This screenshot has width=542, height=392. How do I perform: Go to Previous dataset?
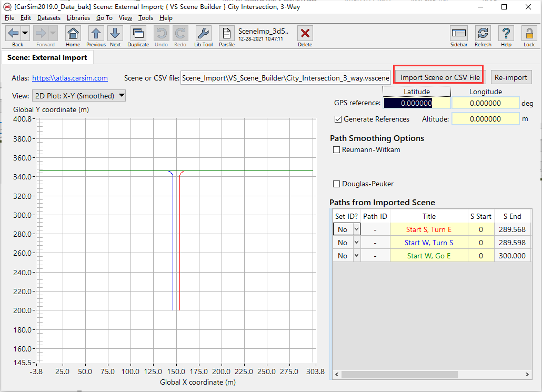click(96, 34)
